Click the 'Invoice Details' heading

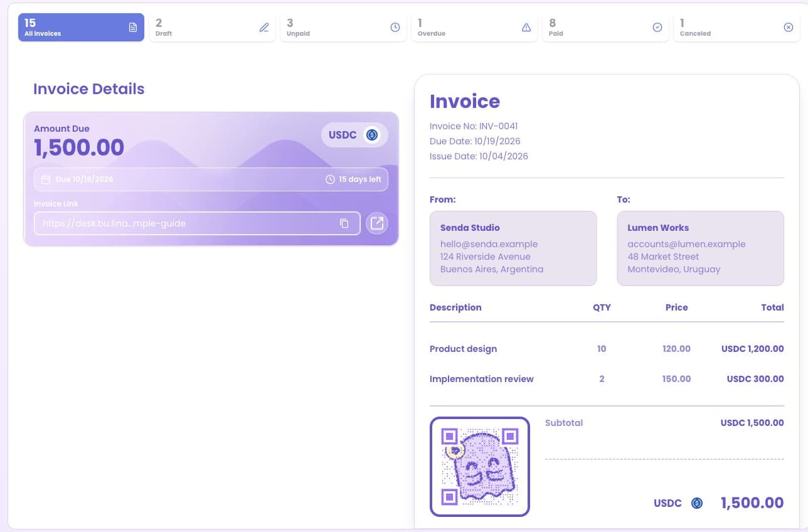pos(89,89)
